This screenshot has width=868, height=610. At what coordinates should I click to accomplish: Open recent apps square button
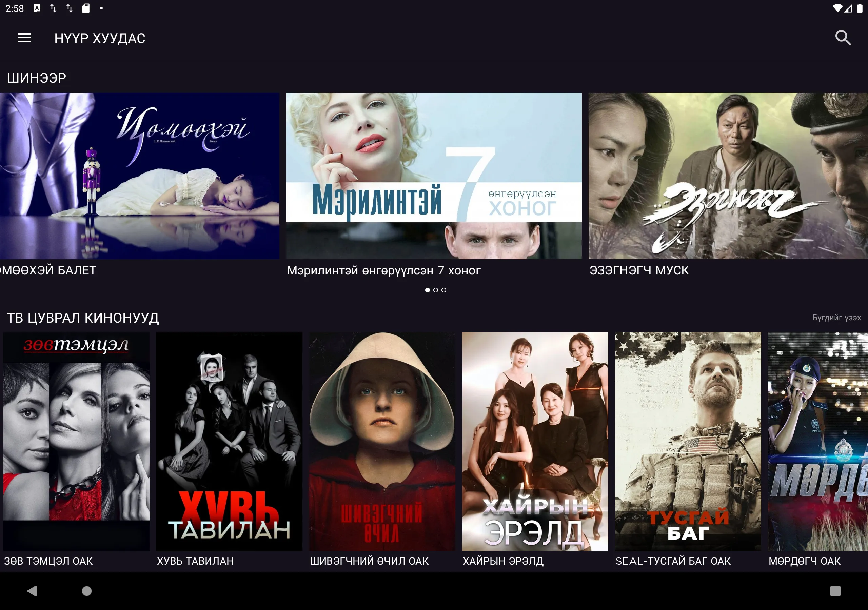point(835,591)
